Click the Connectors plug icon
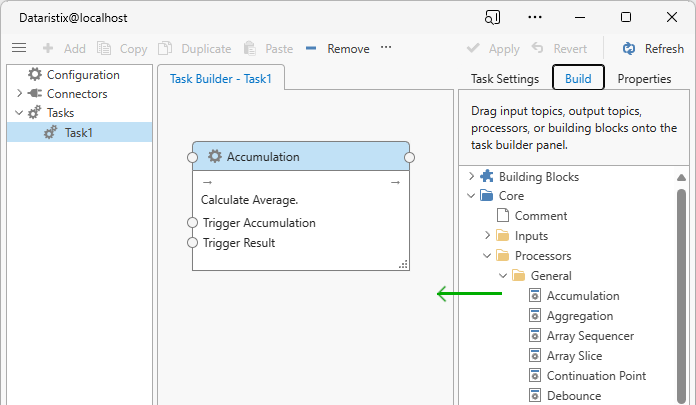The height and width of the screenshot is (405, 696). click(x=35, y=94)
